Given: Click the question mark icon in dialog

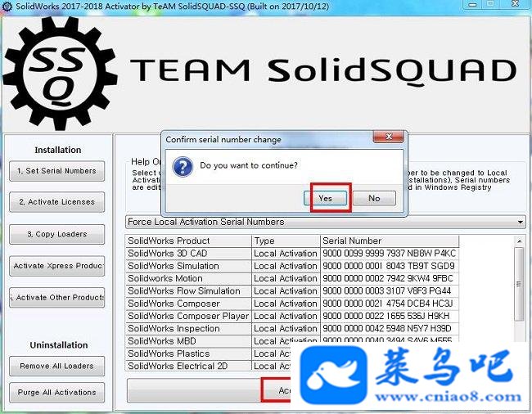Looking at the screenshot, I should click(x=183, y=166).
